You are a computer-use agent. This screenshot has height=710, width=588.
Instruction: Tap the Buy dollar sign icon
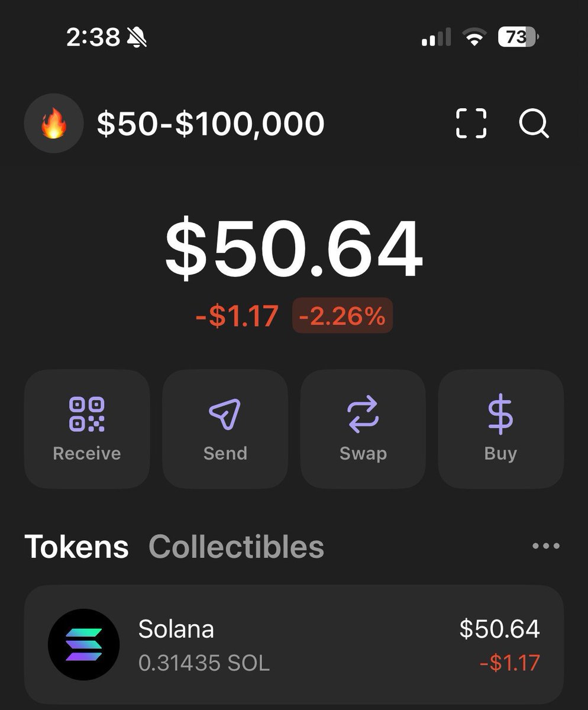(500, 414)
